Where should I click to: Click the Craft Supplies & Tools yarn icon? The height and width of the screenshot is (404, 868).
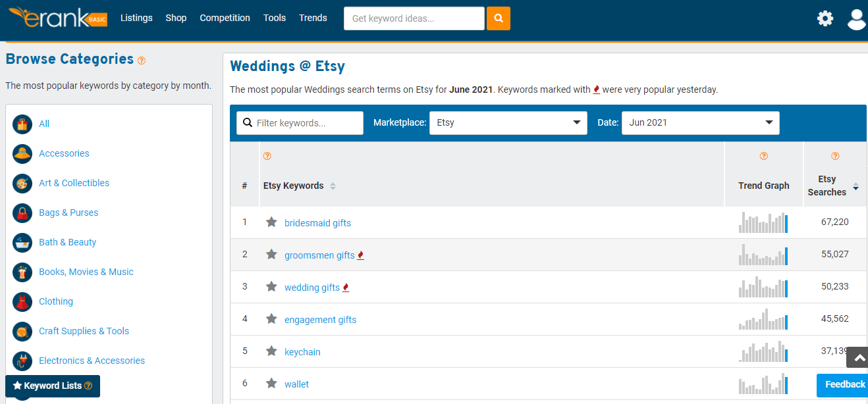[x=22, y=331]
